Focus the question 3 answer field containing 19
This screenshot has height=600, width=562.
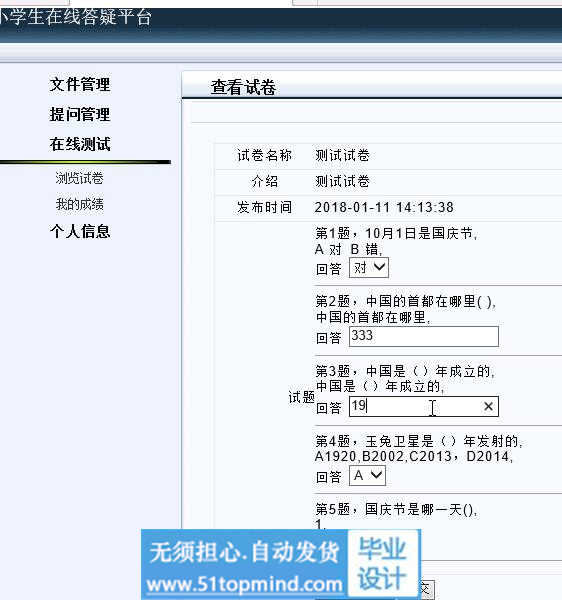(424, 406)
